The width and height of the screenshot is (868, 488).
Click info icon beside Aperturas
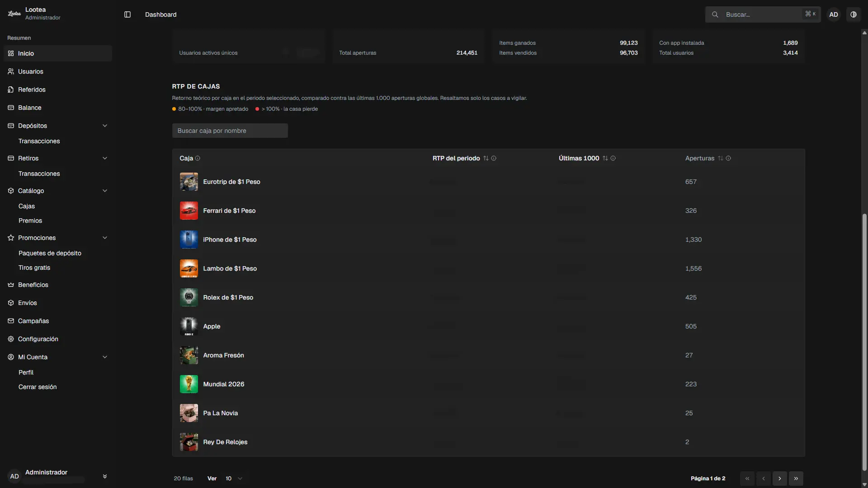[728, 158]
